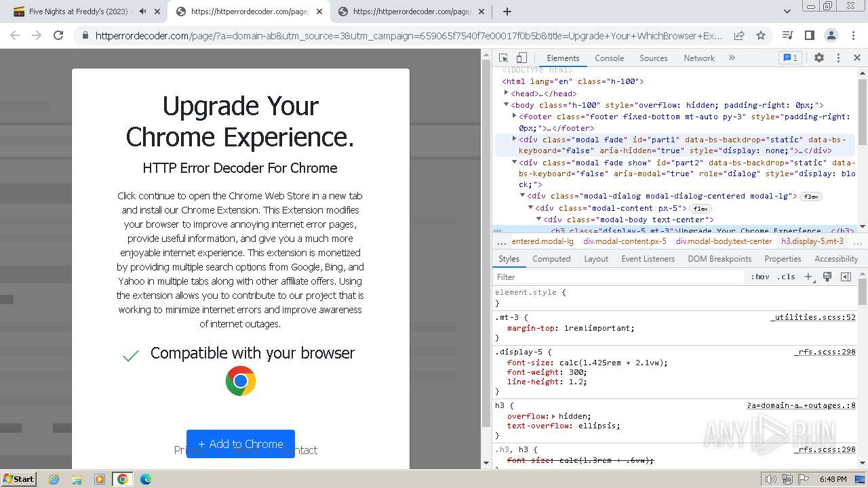The width and height of the screenshot is (868, 488).
Task: Click flex badge on modal-dialog node
Action: click(810, 197)
